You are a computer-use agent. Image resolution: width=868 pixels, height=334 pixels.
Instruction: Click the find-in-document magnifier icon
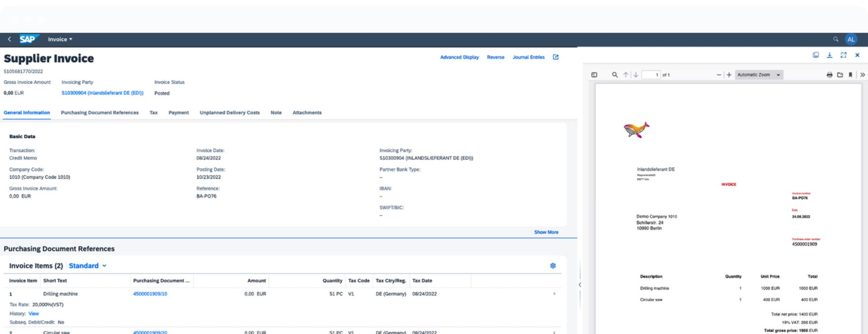614,75
